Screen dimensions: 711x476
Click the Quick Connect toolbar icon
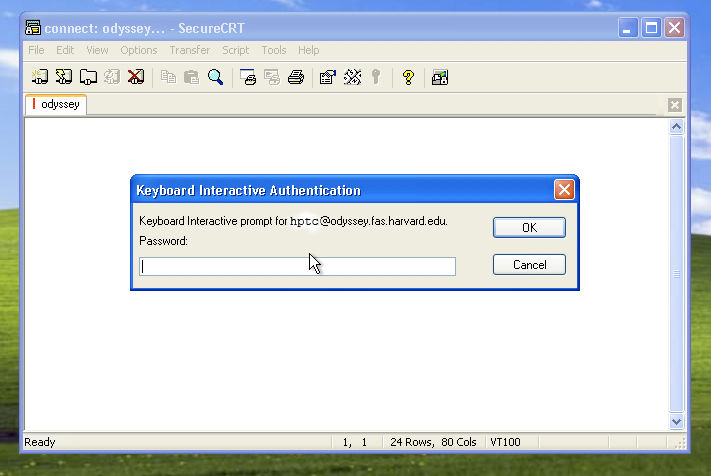[64, 77]
